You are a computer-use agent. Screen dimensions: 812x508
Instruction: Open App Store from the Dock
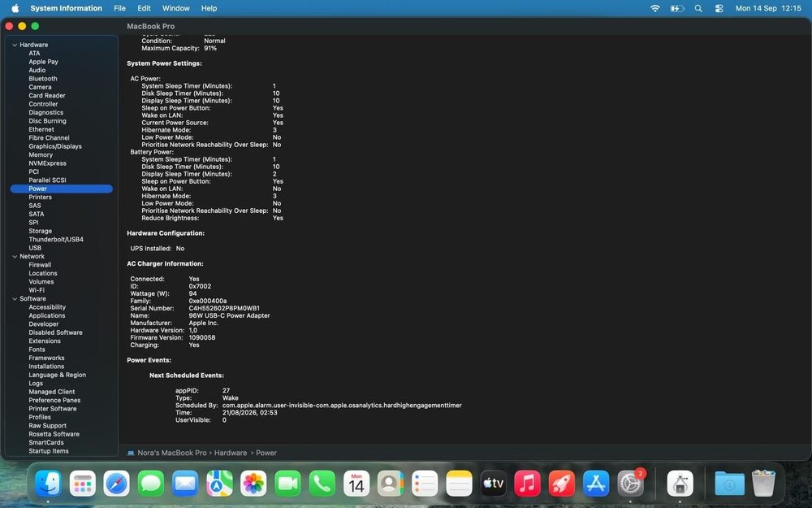[x=595, y=484]
